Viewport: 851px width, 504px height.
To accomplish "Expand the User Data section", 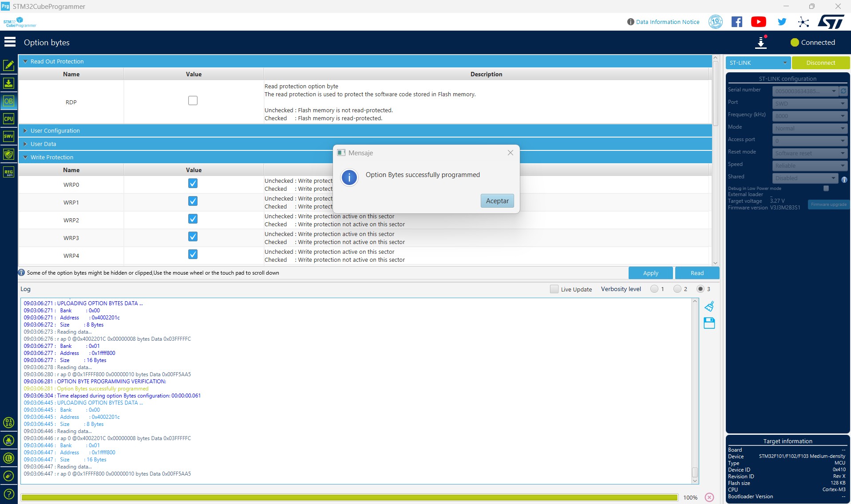I will (x=43, y=144).
